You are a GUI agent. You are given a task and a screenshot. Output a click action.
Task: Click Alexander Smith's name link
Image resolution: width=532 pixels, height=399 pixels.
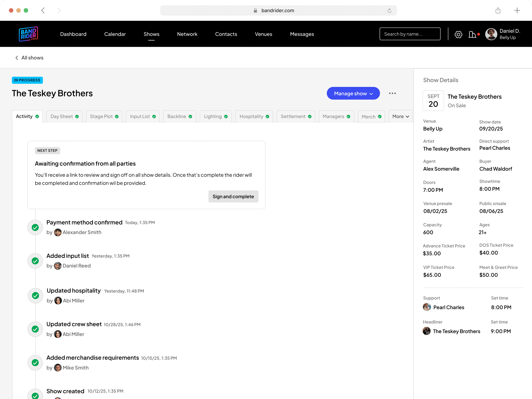pos(82,232)
